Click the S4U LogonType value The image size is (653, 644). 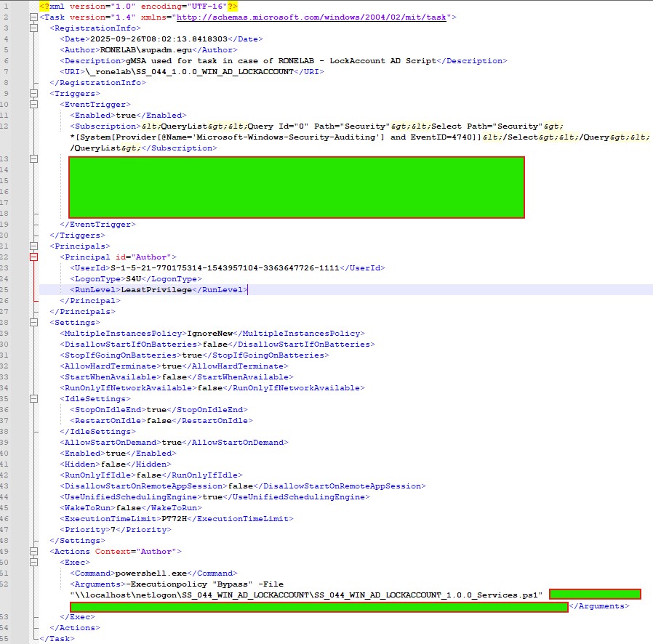(x=115, y=278)
